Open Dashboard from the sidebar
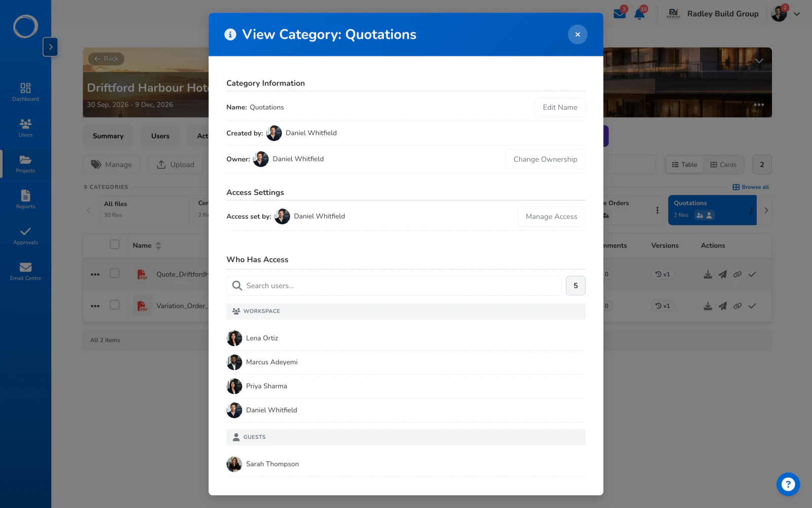 click(x=25, y=92)
